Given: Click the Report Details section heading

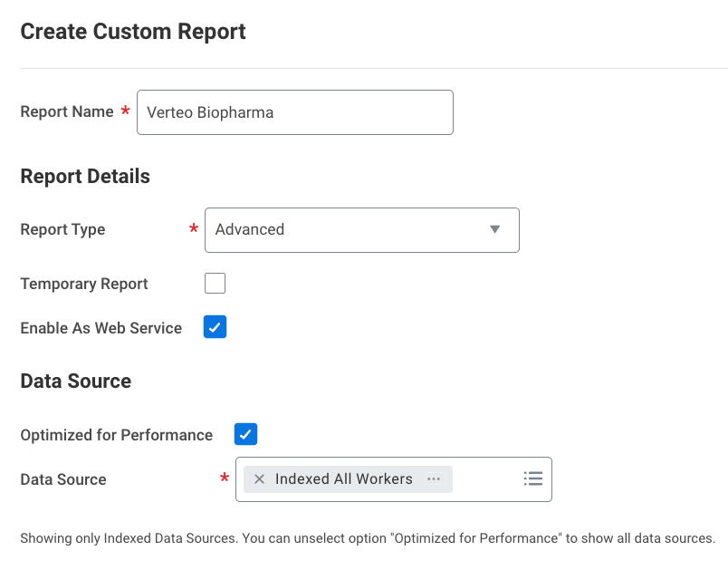Looking at the screenshot, I should pyautogui.click(x=85, y=176).
